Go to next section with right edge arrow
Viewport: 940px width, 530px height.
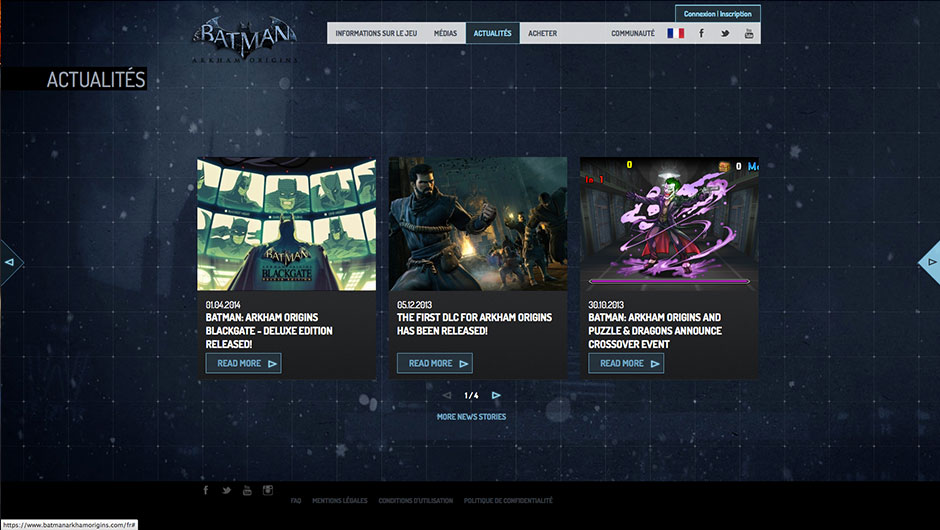tap(930, 262)
